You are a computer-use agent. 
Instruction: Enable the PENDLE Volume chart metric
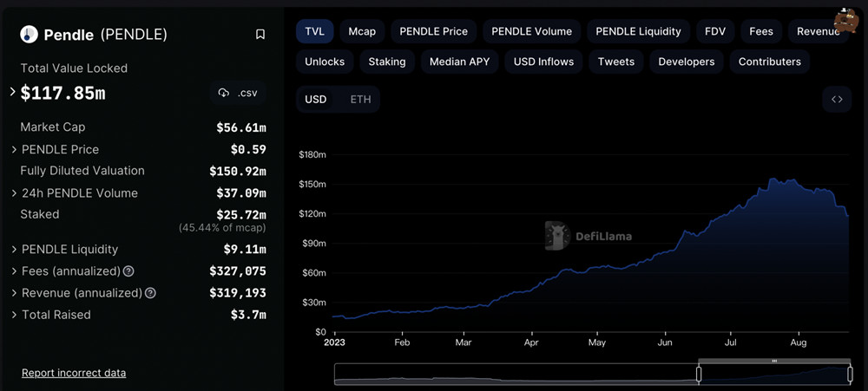tap(531, 31)
